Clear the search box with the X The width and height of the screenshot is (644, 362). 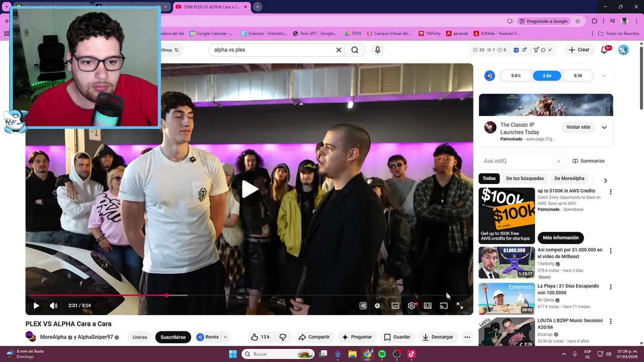tap(339, 50)
